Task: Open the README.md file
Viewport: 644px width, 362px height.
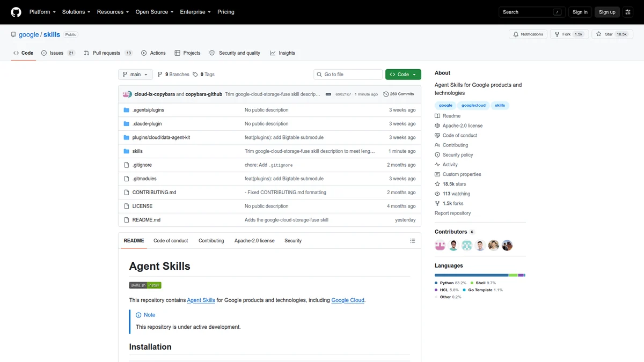Action: (147, 220)
